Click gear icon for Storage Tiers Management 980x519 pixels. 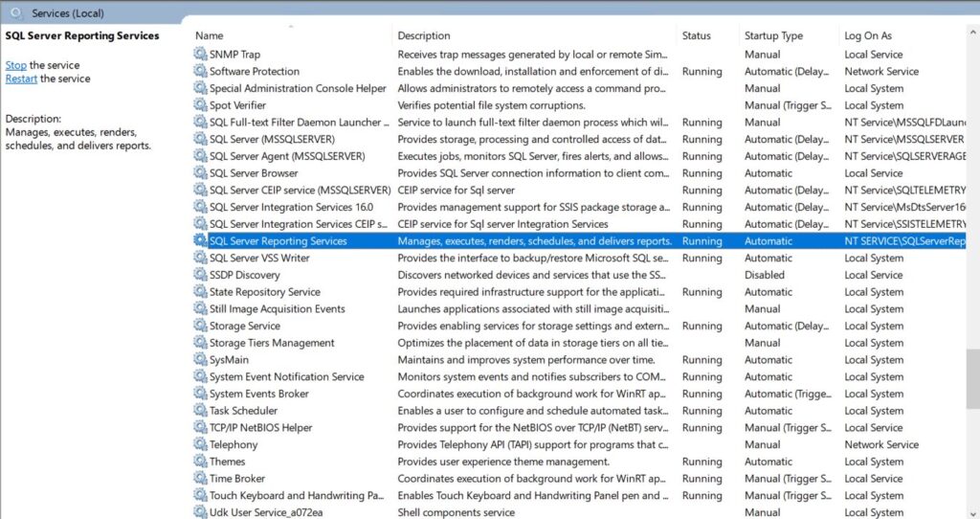pyautogui.click(x=200, y=342)
